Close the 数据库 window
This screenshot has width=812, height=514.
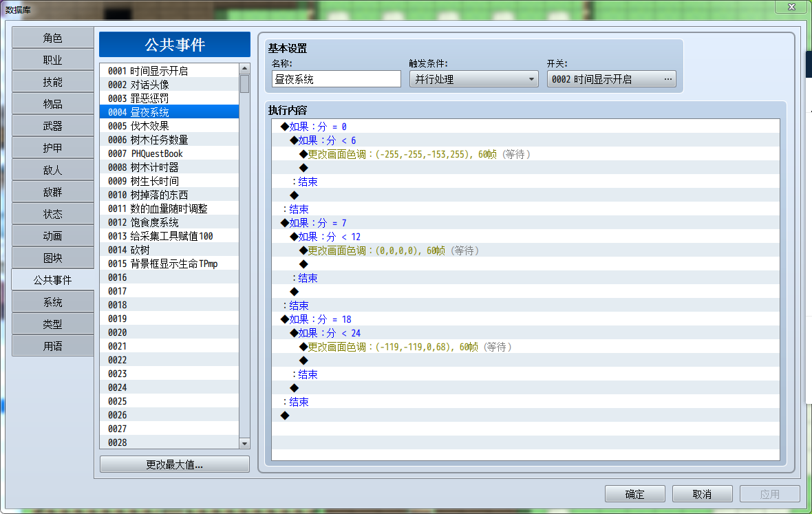pos(791,7)
